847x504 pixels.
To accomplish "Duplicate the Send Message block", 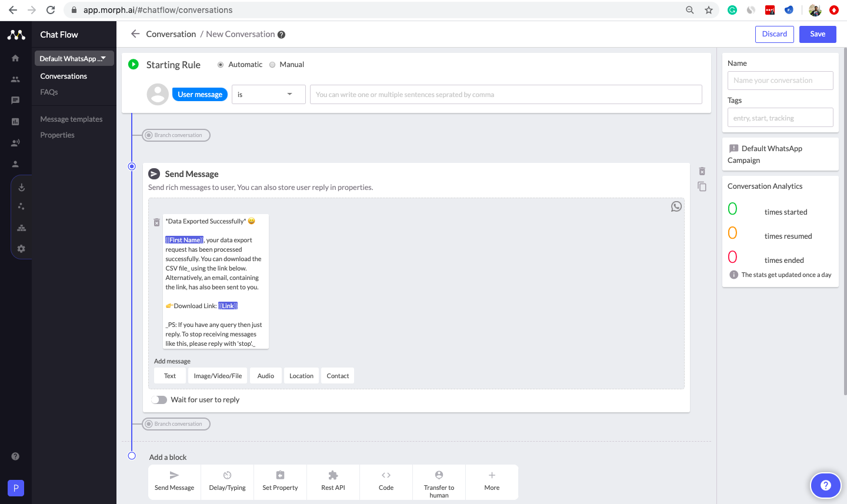I will point(702,186).
